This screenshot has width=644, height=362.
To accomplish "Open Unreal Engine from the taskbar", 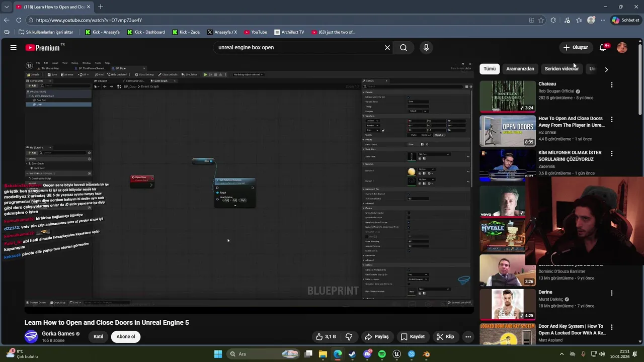I will click(397, 354).
